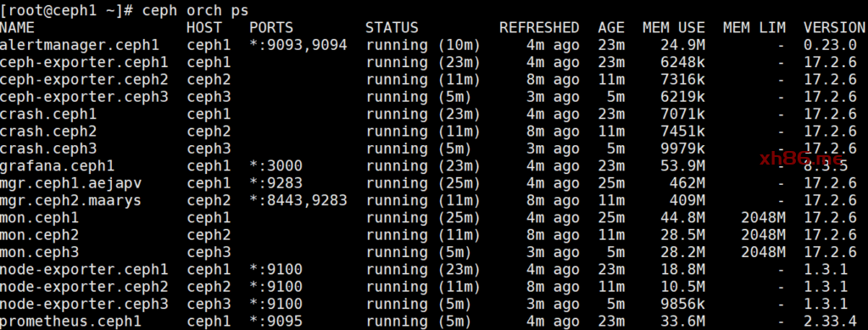Click the 6219k memory value
868x330 pixels.
pos(682,97)
